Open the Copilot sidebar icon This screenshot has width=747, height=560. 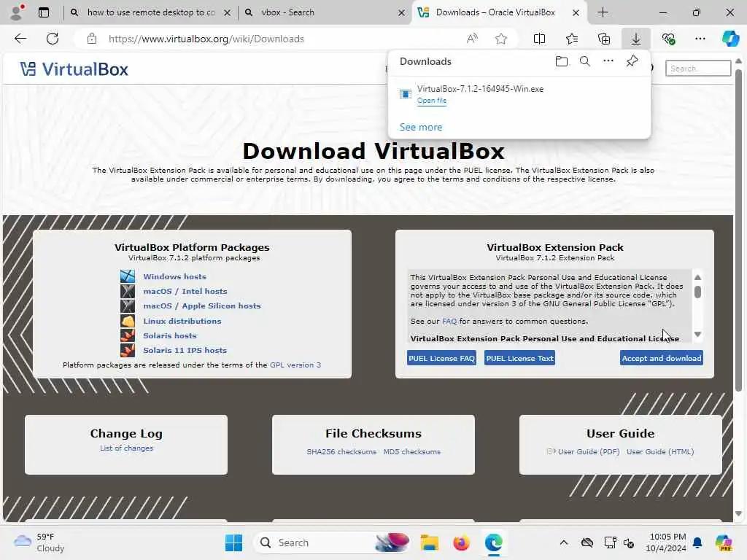tap(731, 39)
